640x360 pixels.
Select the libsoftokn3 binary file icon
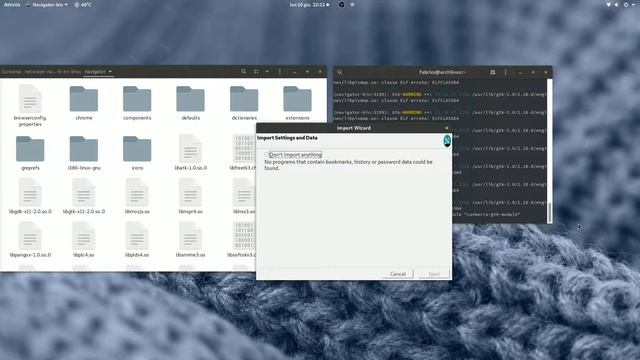pos(244,236)
